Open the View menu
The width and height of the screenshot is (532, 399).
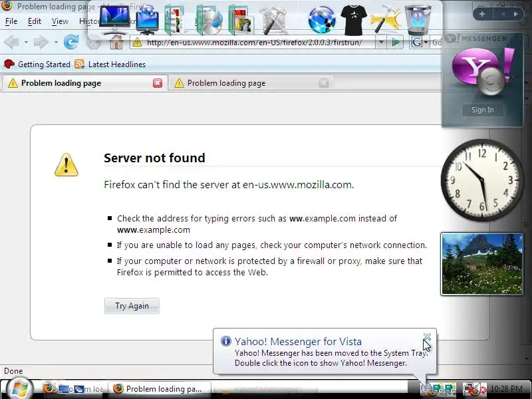60,21
